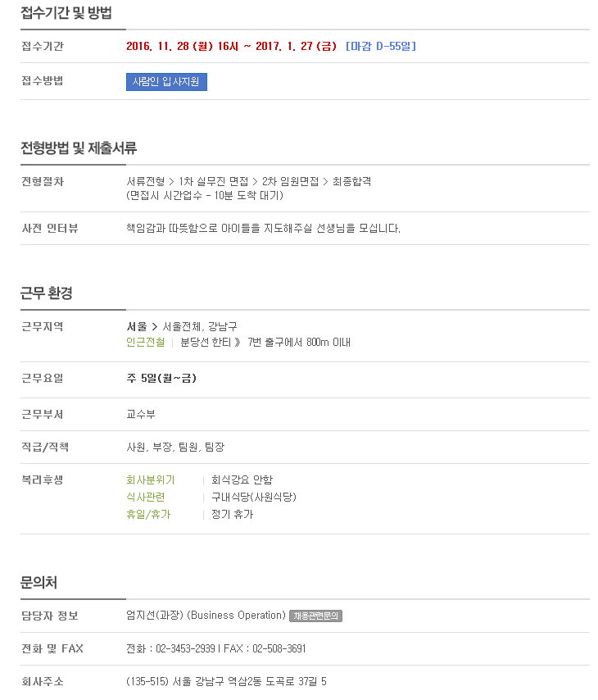Click the 전형방법 및 제출서류 section heading

click(79, 148)
